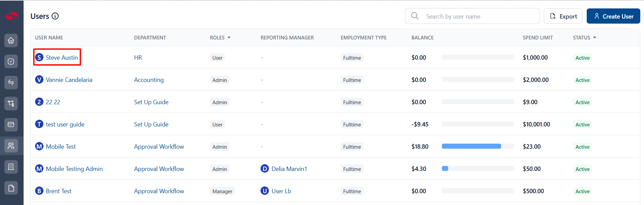The width and height of the screenshot is (644, 205).
Task: Open test user guide profile
Action: [65, 124]
